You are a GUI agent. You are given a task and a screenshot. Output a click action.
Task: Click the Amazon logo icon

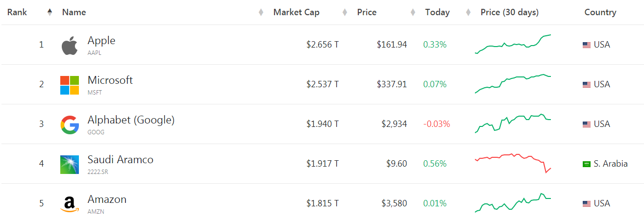tap(70, 204)
